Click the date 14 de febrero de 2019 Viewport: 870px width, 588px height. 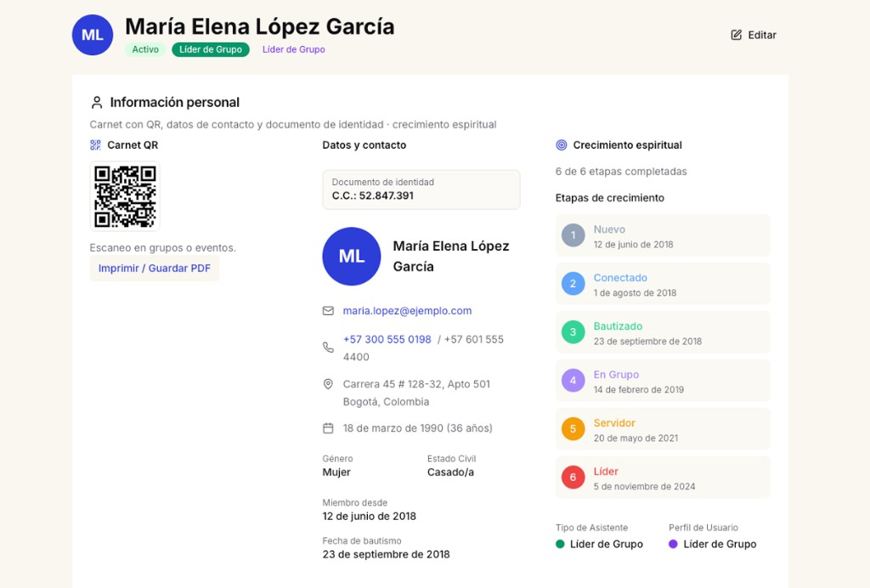(639, 389)
